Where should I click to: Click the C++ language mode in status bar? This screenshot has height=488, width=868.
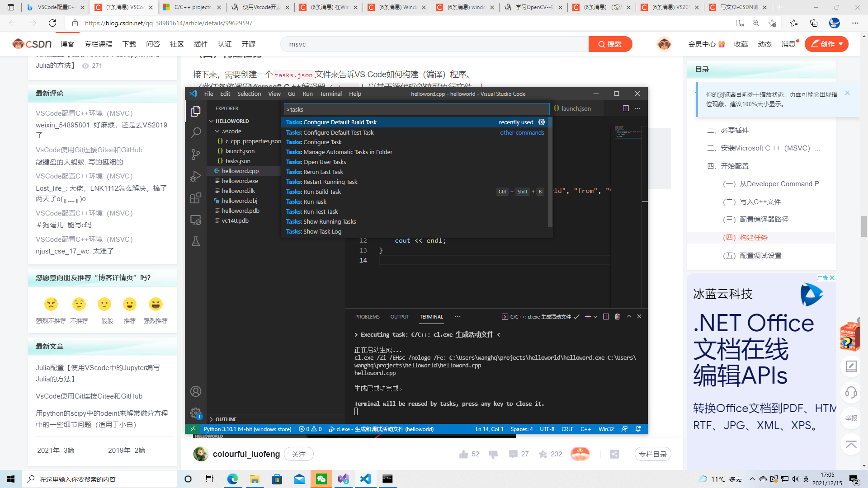pyautogui.click(x=585, y=429)
